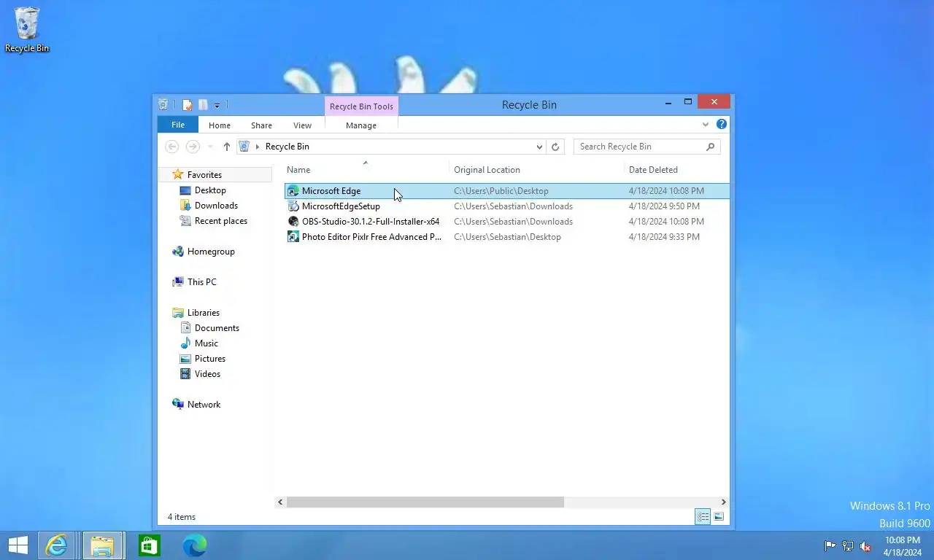Open Recent places in the navigation pane

coord(220,221)
